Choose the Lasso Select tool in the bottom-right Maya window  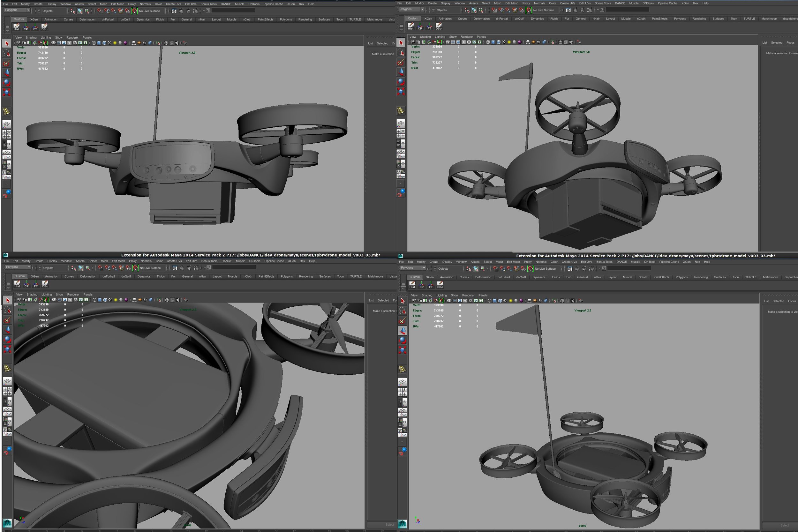[403, 311]
